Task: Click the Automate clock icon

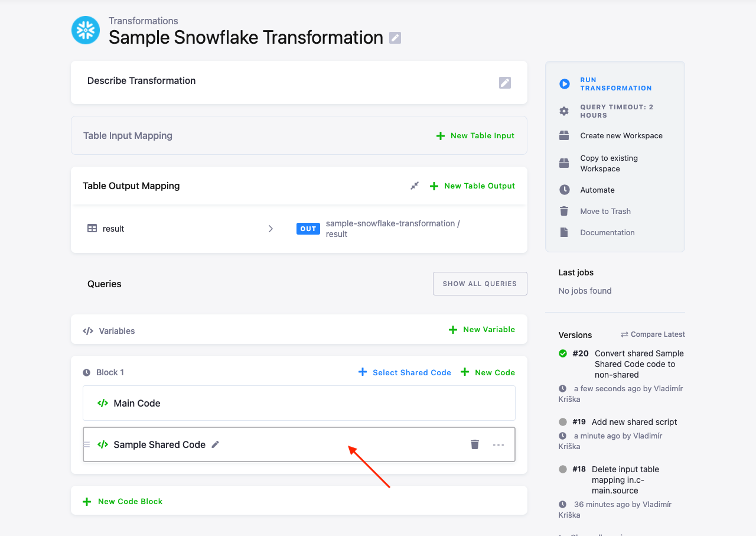Action: 565,190
